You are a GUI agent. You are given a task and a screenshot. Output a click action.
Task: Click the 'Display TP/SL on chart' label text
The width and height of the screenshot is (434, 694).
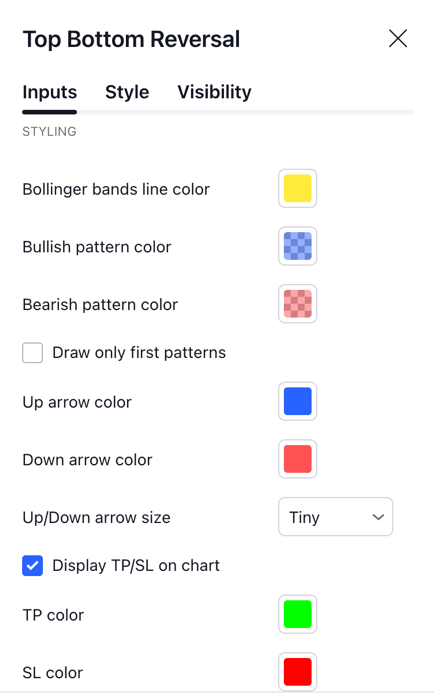click(x=136, y=566)
